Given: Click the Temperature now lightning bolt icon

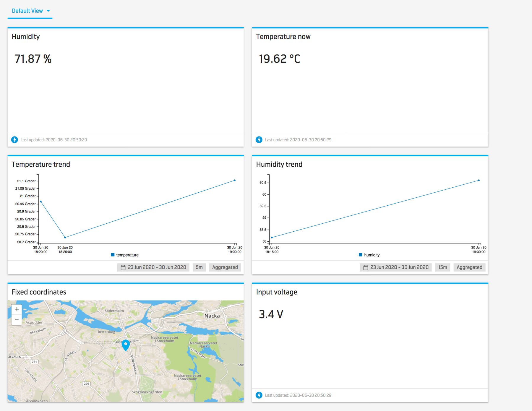Looking at the screenshot, I should 259,140.
